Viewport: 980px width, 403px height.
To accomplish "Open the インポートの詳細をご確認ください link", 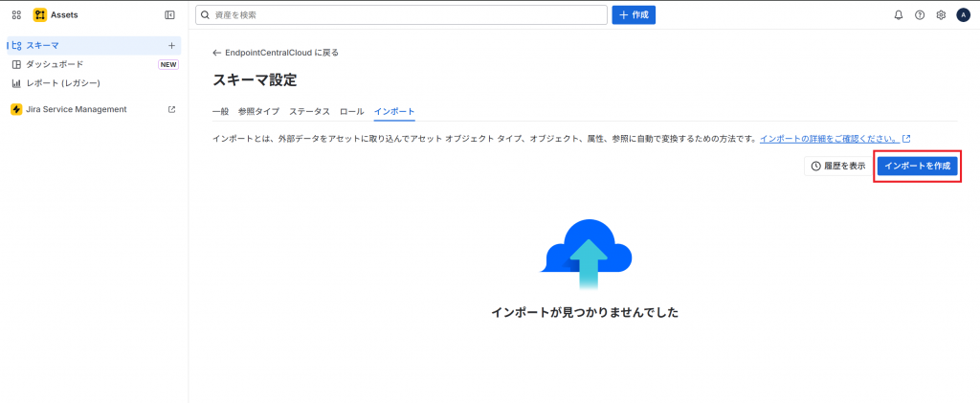I will coord(830,139).
